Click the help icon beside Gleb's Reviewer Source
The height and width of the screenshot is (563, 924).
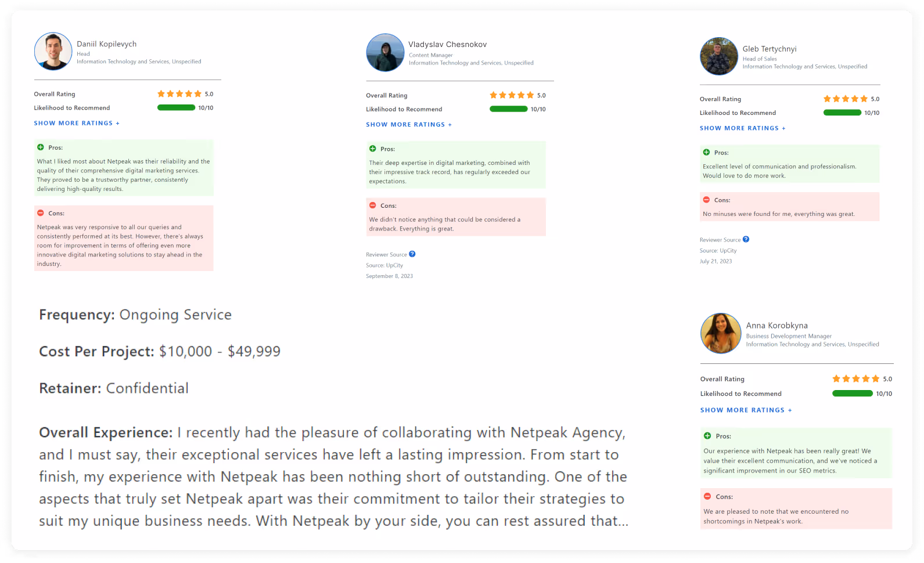pyautogui.click(x=746, y=239)
